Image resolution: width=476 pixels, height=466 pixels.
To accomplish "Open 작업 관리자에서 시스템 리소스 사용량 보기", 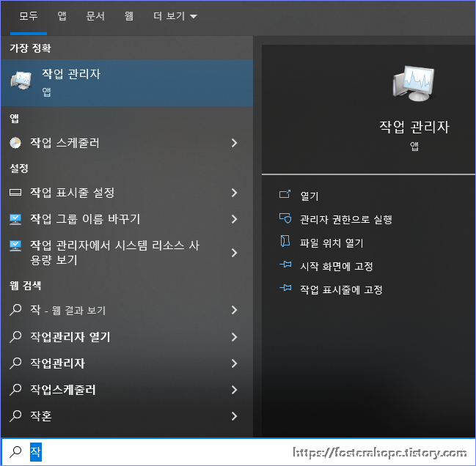I will (127, 253).
